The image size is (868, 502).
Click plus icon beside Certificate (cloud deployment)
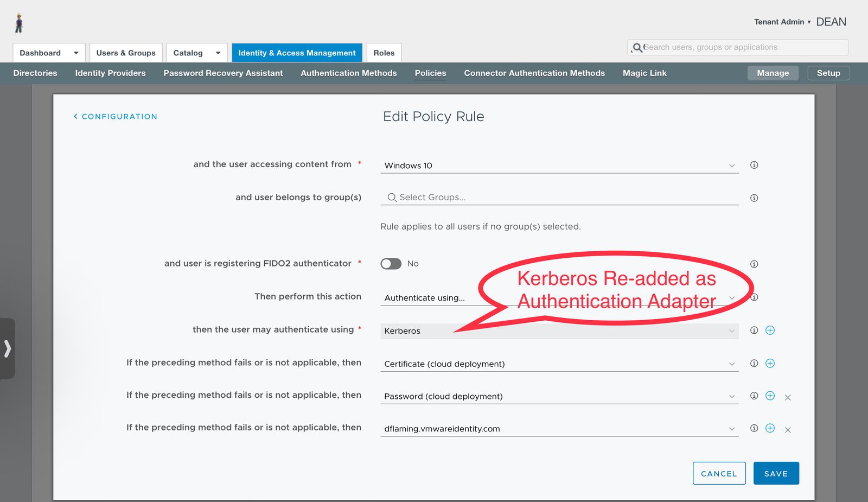tap(770, 364)
